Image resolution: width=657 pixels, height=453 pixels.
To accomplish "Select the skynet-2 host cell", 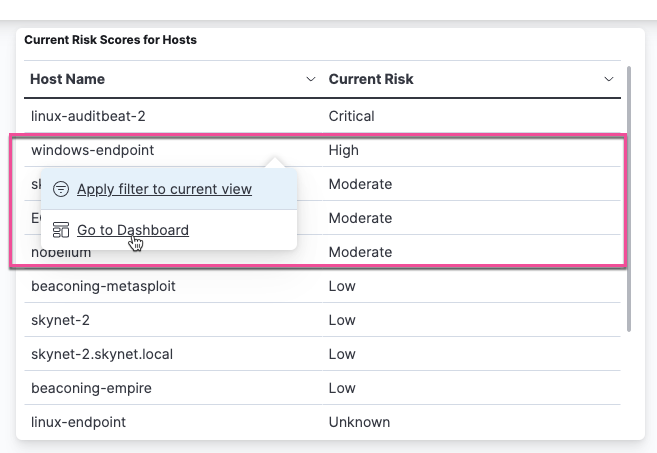I will [61, 320].
